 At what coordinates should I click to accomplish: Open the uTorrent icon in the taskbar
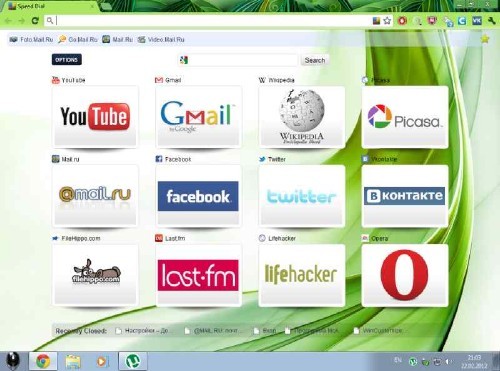[x=133, y=361]
